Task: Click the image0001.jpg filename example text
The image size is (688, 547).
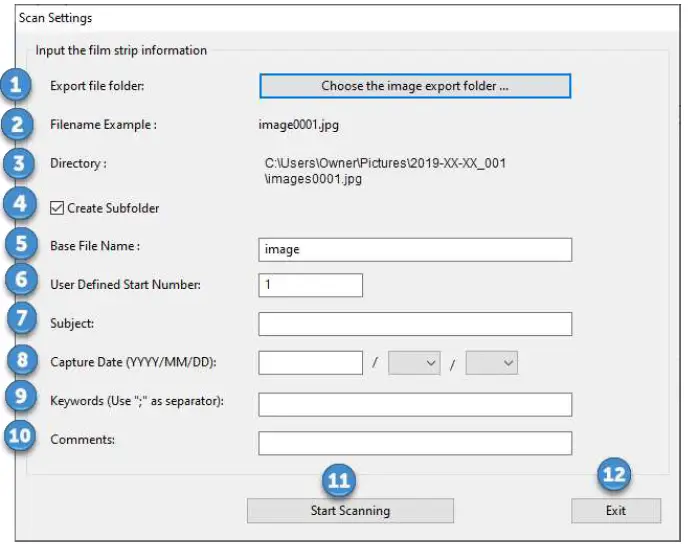Action: pyautogui.click(x=298, y=125)
